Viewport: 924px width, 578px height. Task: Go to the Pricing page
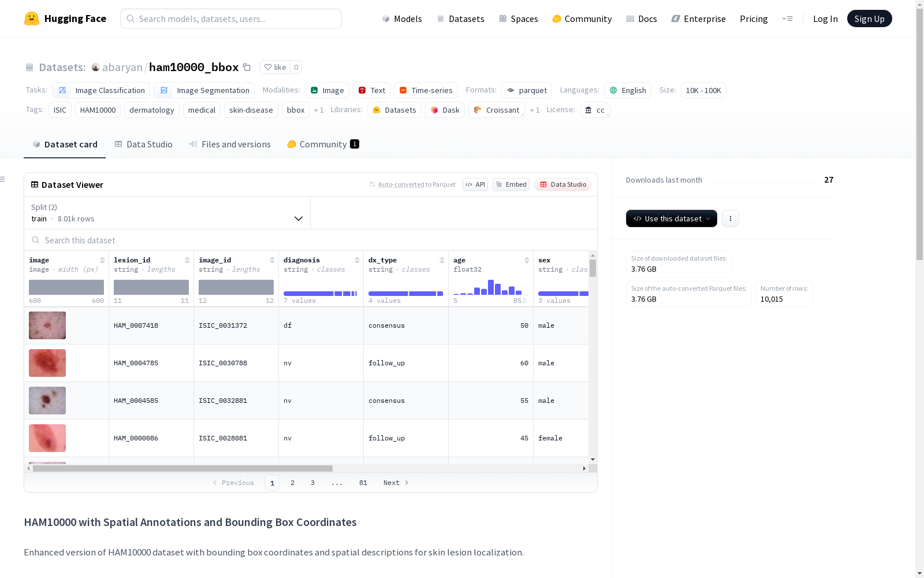pos(754,18)
